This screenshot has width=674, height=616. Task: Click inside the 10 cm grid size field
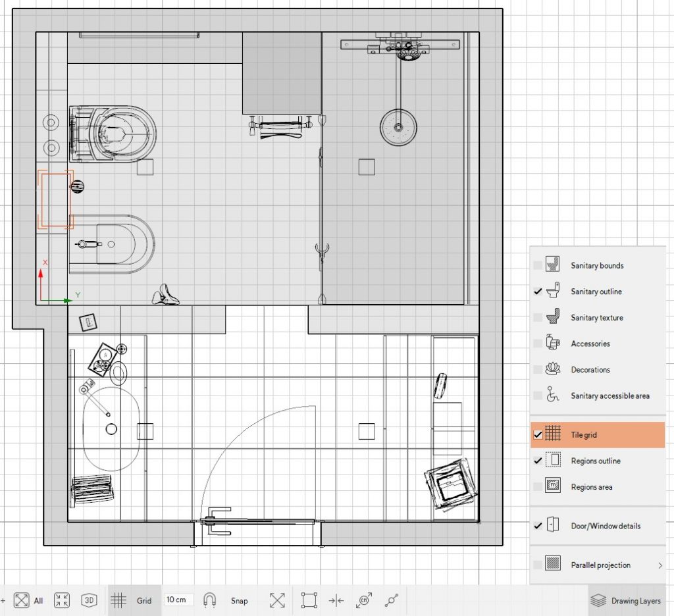coord(178,600)
